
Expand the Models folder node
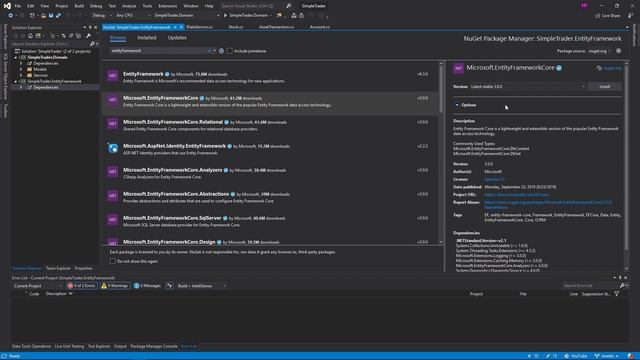pyautogui.click(x=21, y=69)
